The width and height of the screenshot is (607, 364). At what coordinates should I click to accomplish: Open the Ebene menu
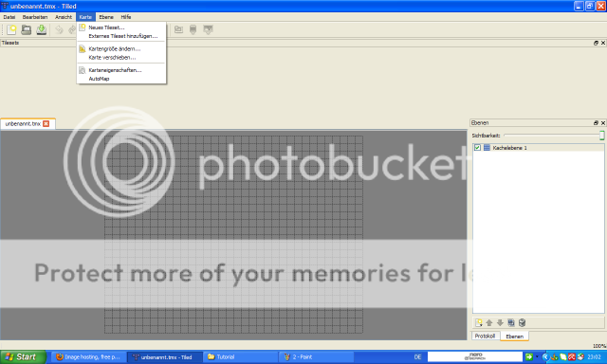click(106, 17)
